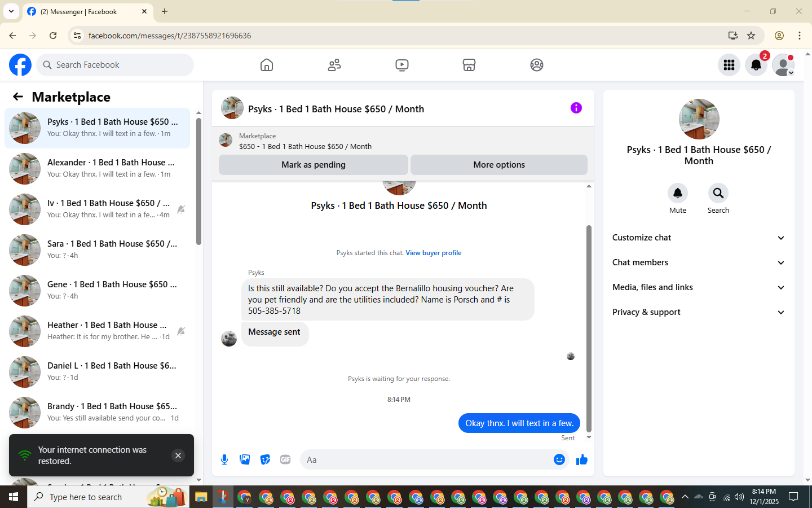Click muted bell icon on Iv chat

pyautogui.click(x=181, y=209)
